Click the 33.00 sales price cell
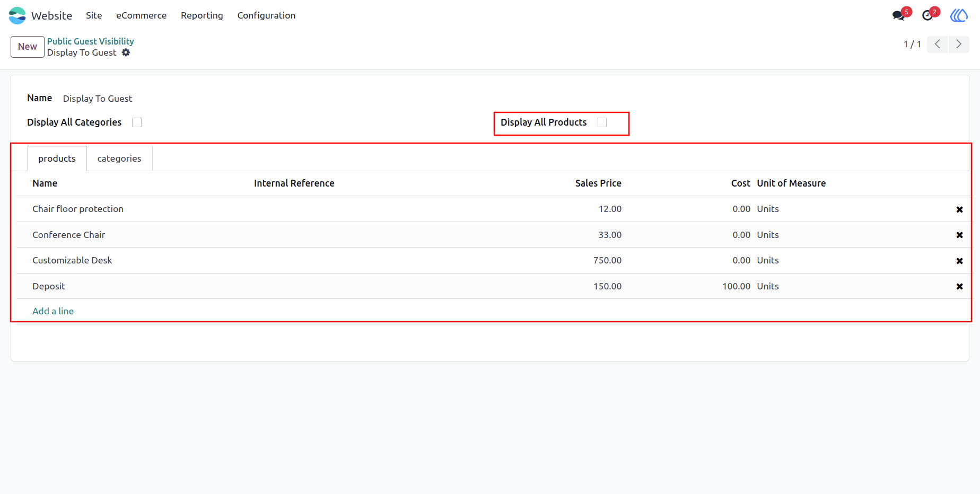Viewport: 980px width, 494px height. coord(610,235)
